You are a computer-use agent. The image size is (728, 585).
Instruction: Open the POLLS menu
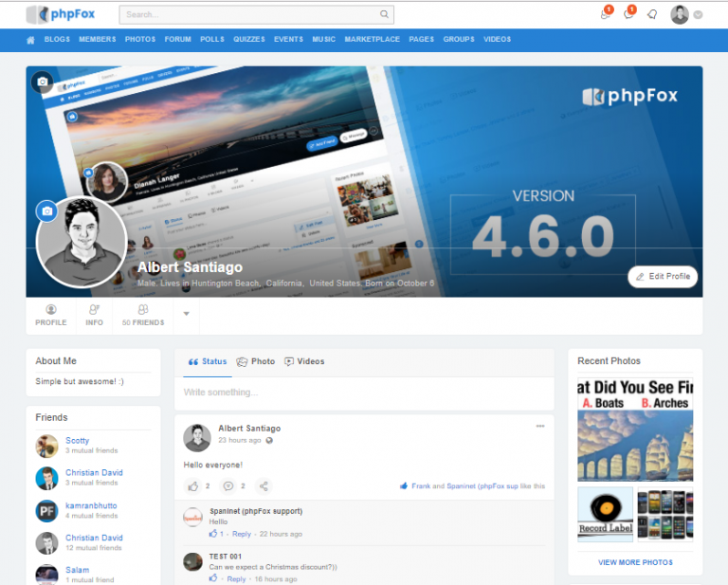(x=212, y=40)
